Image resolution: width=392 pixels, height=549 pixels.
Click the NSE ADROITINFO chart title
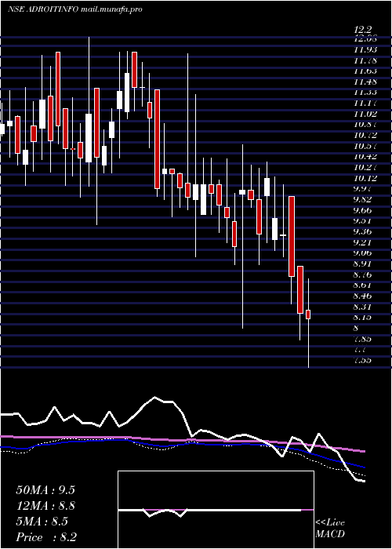[x=74, y=9]
